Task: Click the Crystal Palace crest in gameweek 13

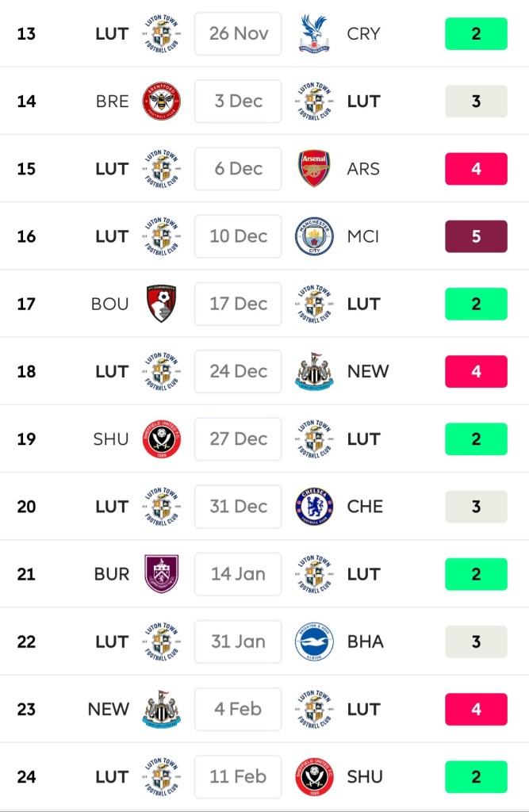Action: 313,33
